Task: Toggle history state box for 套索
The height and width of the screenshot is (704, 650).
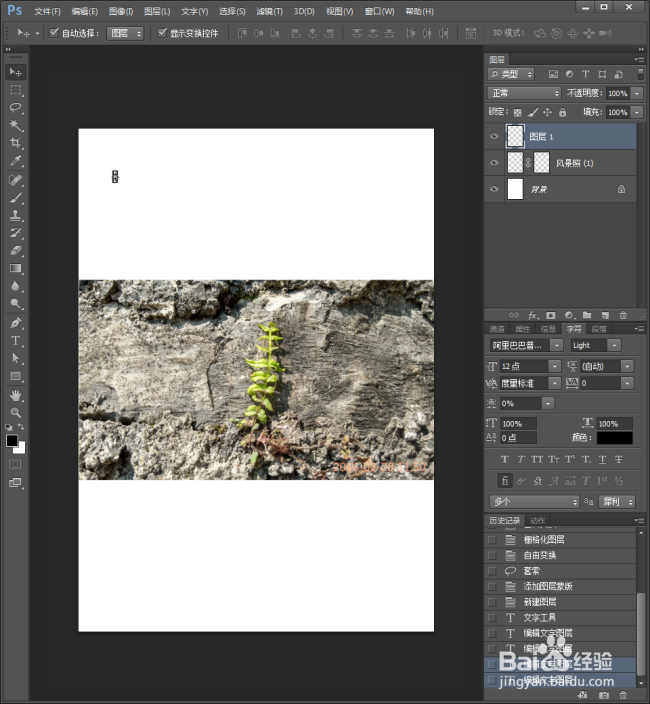Action: (492, 571)
